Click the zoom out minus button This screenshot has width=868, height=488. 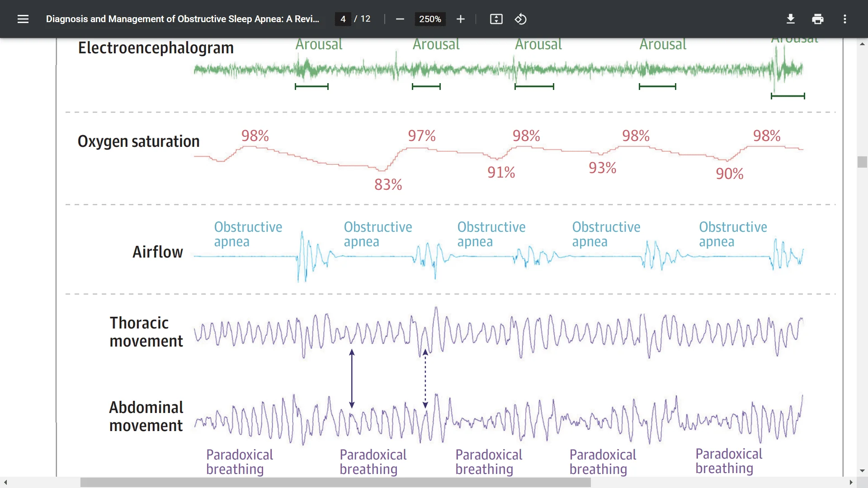click(400, 19)
